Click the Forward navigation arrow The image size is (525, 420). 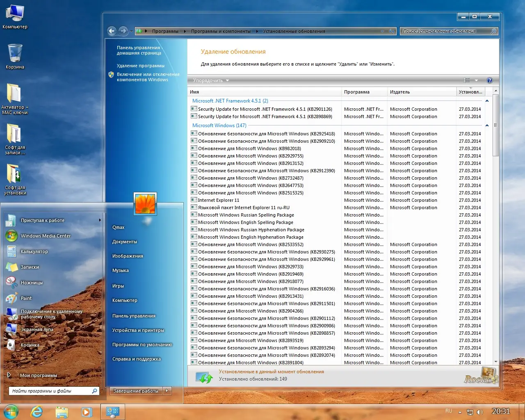[x=123, y=31]
